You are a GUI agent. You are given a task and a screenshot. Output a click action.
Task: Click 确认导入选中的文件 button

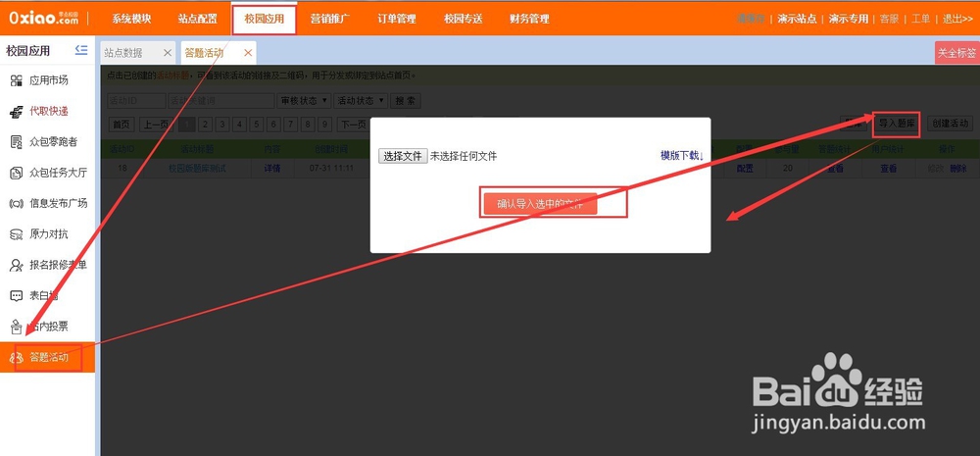[x=540, y=204]
